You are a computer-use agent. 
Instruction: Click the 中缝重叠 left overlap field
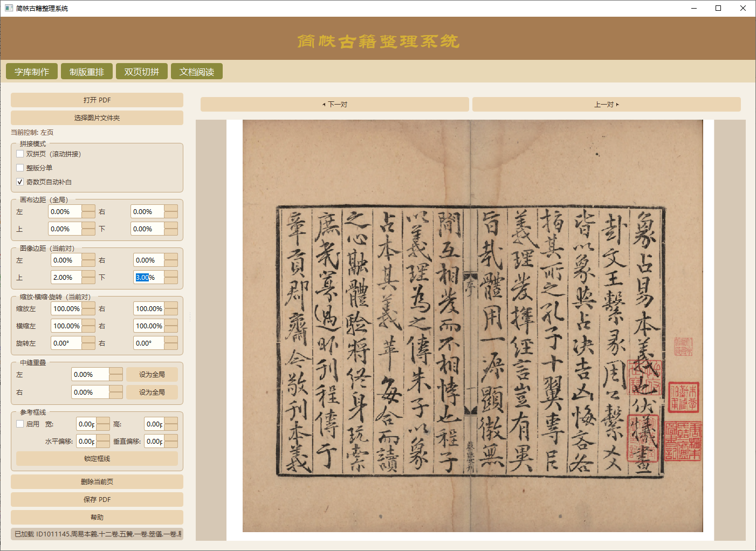91,375
